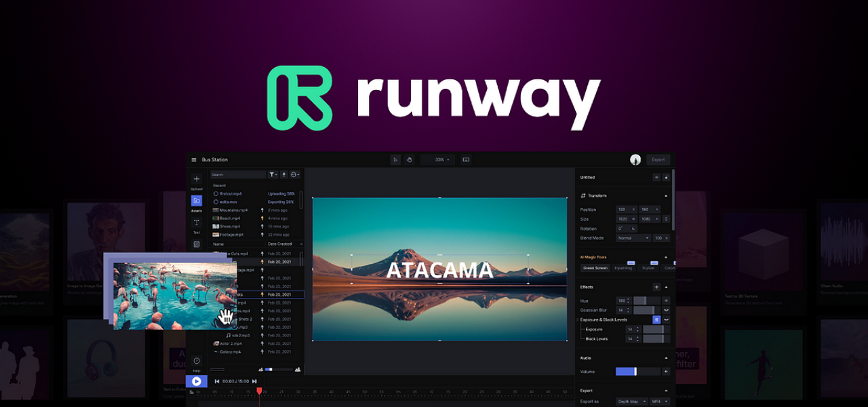868x407 pixels.
Task: Expand the Gaussian Blur options chevron
Action: point(666,310)
